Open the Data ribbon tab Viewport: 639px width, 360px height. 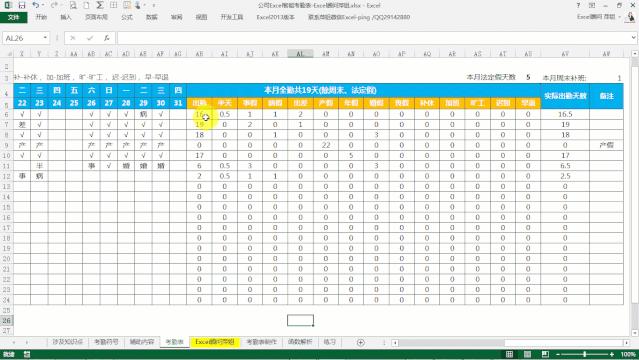[152, 17]
